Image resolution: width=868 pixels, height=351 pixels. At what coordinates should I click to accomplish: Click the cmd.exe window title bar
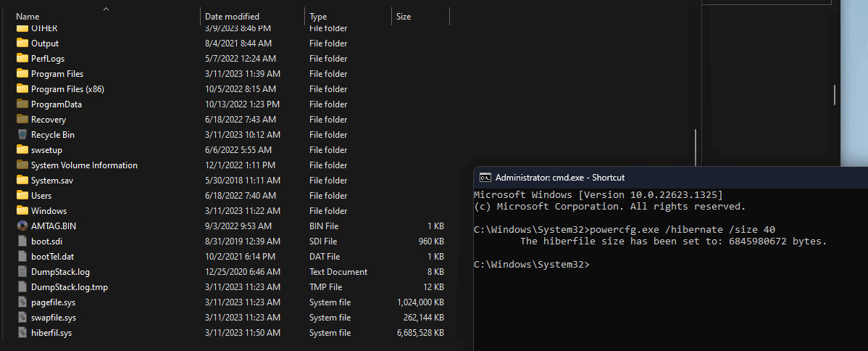pyautogui.click(x=670, y=178)
